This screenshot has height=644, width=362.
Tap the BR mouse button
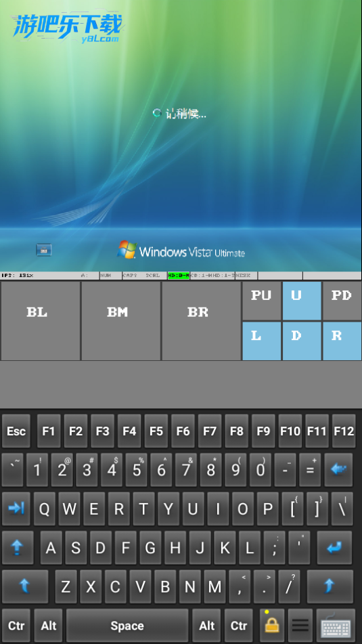[x=201, y=321]
